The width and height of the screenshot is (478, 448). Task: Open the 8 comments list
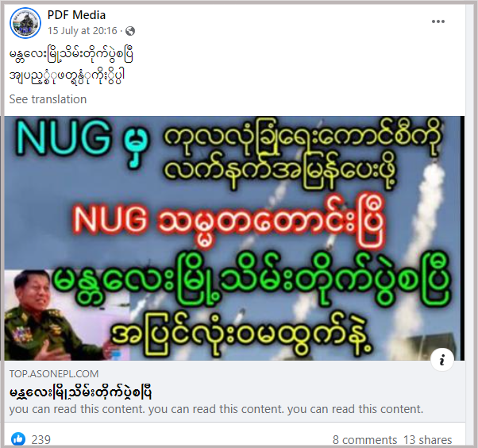tap(364, 440)
